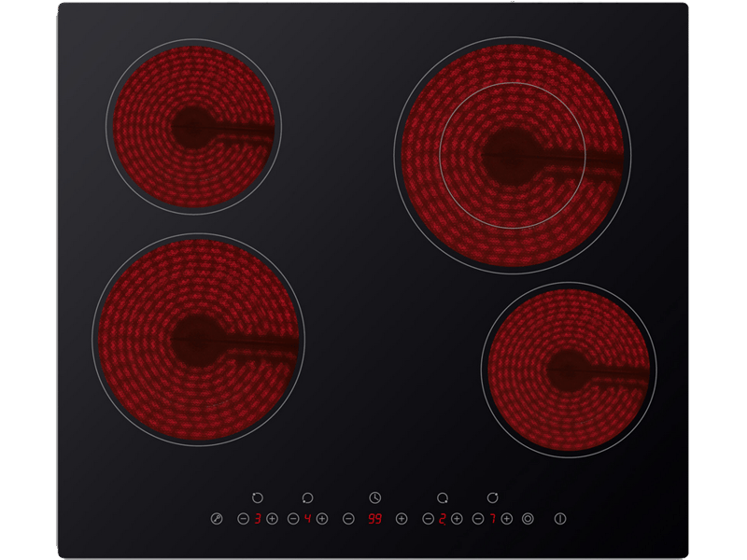
Task: Decrease the zone showing level 4
Action: coord(293,519)
